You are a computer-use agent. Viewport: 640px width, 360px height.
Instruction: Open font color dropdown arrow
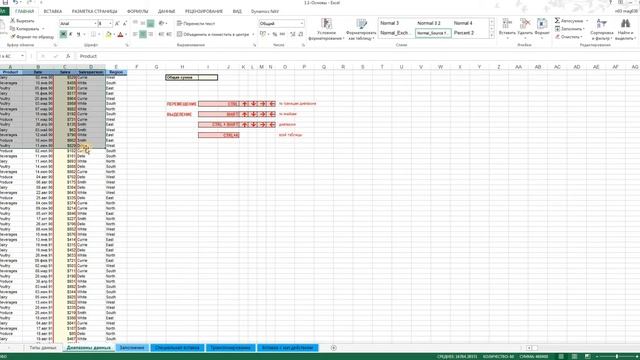[x=126, y=35]
